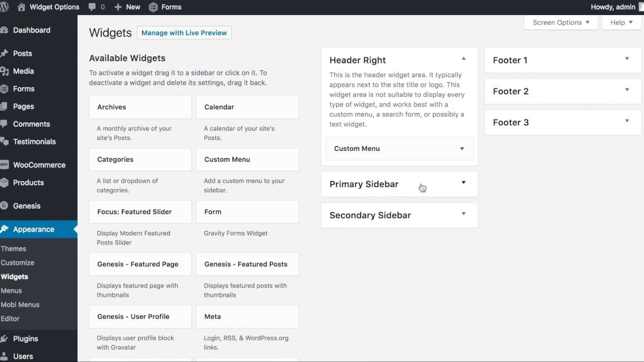
Task: Expand the Primary Sidebar area
Action: pyautogui.click(x=463, y=183)
